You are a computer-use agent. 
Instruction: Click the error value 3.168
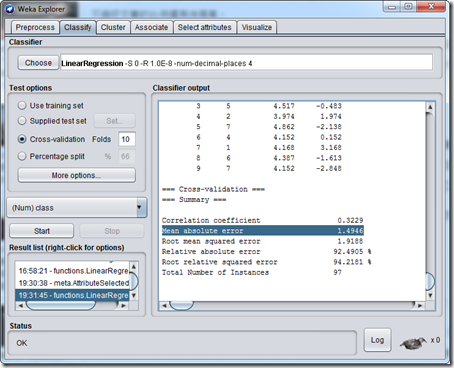(331, 148)
